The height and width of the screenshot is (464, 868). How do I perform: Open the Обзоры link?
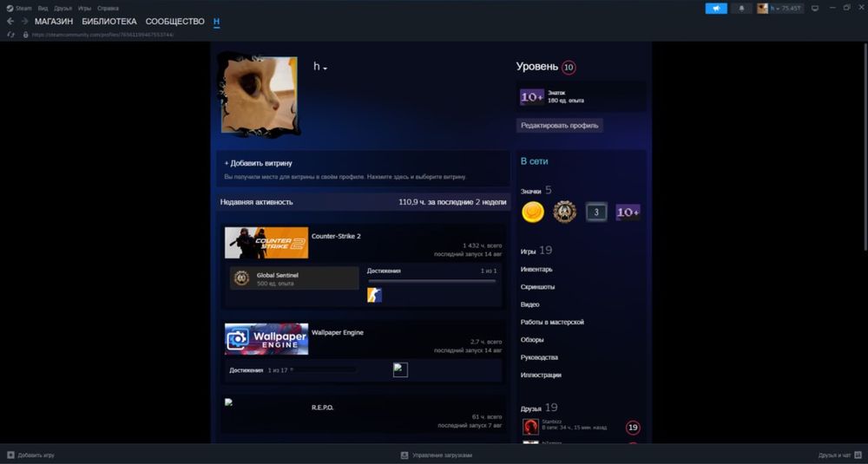point(532,340)
